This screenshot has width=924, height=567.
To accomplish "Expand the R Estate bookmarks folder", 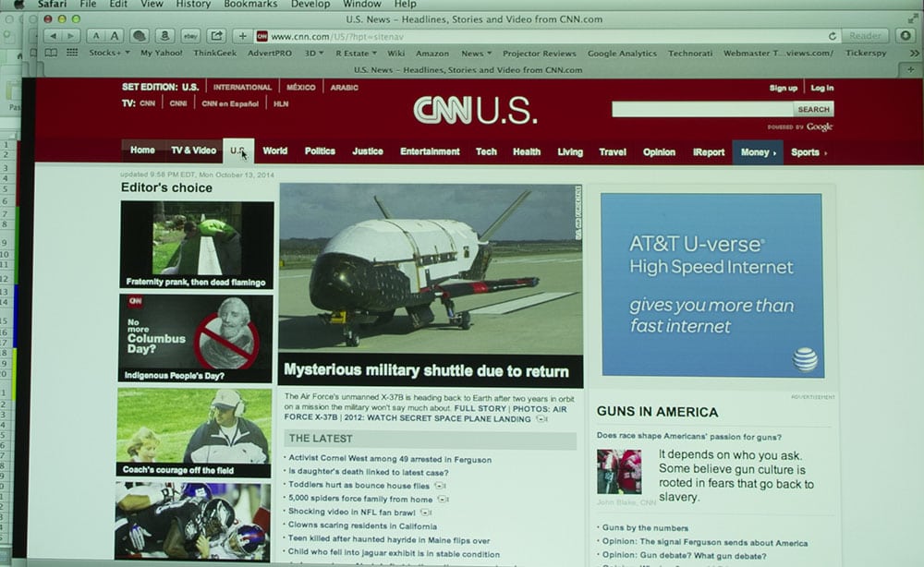I will pos(356,53).
